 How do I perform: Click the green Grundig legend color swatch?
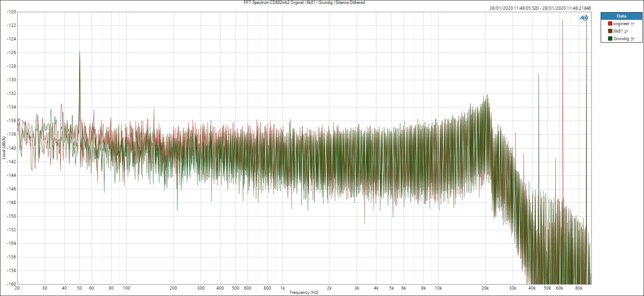610,39
